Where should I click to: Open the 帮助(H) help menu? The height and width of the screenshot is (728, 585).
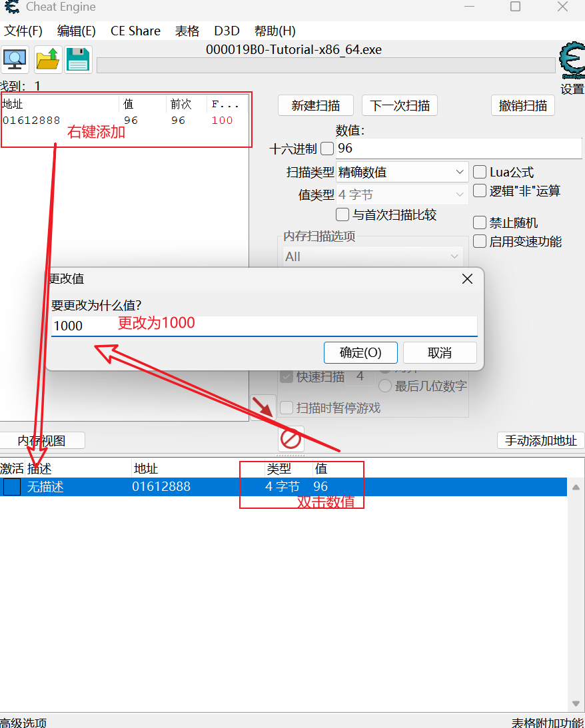click(274, 31)
